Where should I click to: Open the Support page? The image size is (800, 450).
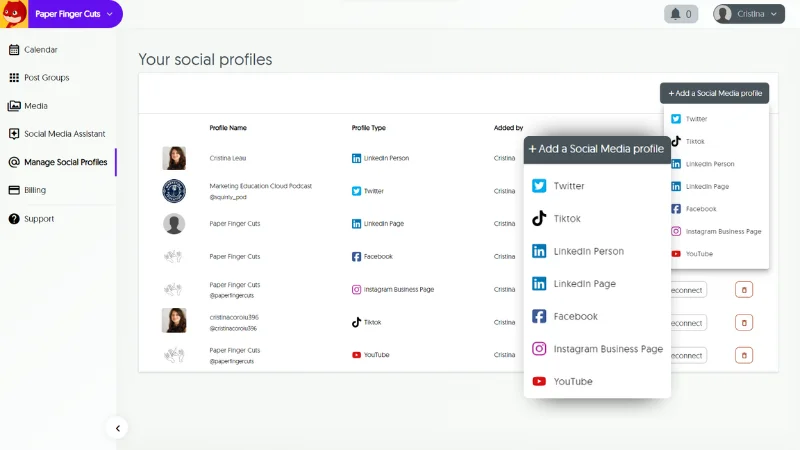click(39, 219)
